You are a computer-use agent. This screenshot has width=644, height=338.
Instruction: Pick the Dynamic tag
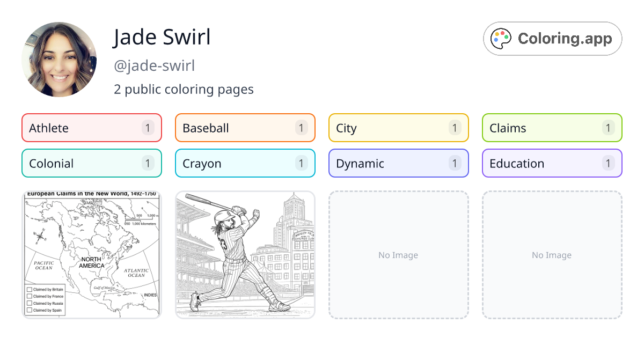pos(399,163)
